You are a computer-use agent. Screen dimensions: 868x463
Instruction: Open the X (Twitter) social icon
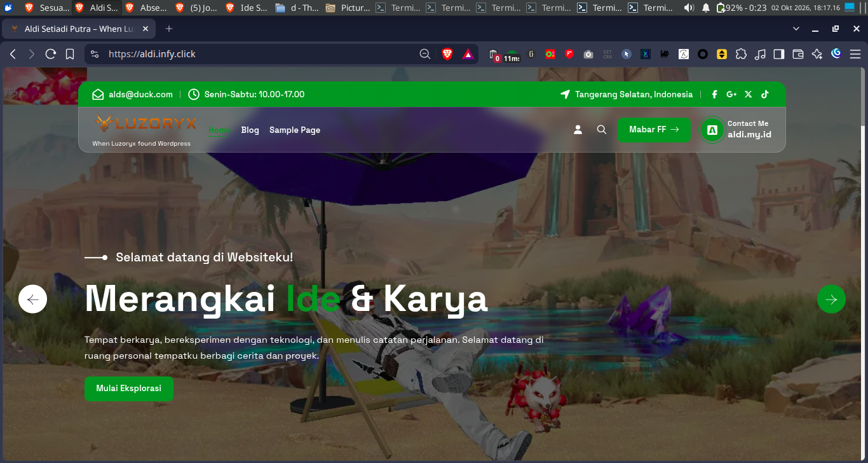click(749, 94)
